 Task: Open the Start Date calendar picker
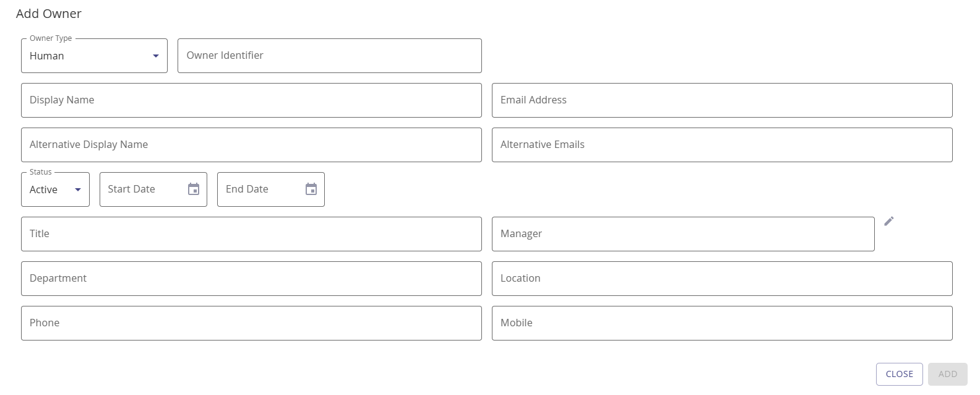[x=194, y=189]
